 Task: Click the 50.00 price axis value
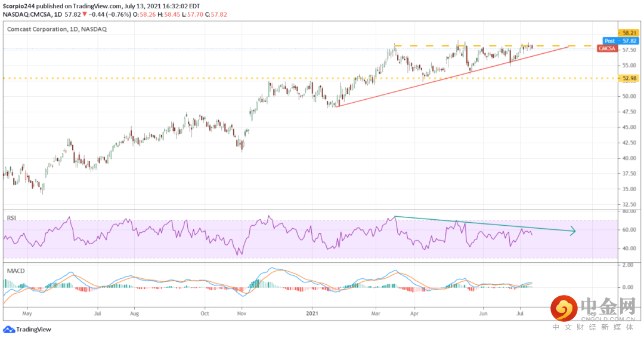(629, 96)
